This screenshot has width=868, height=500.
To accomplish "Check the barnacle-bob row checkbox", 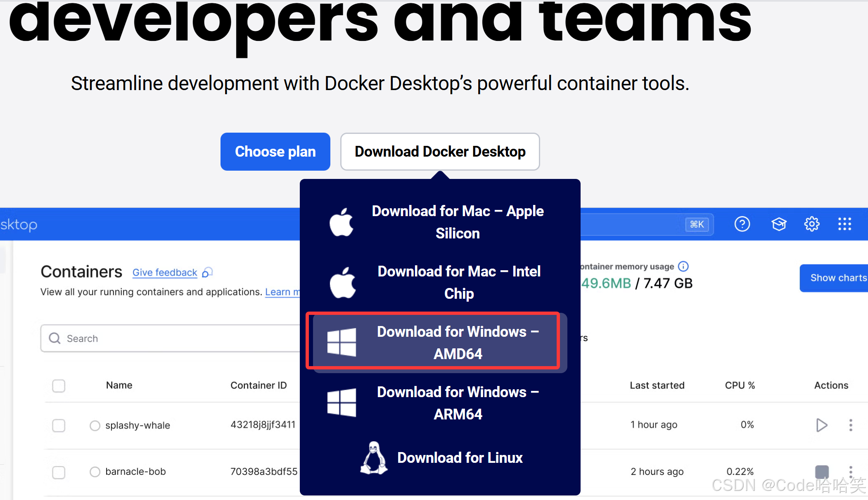I will (x=59, y=472).
